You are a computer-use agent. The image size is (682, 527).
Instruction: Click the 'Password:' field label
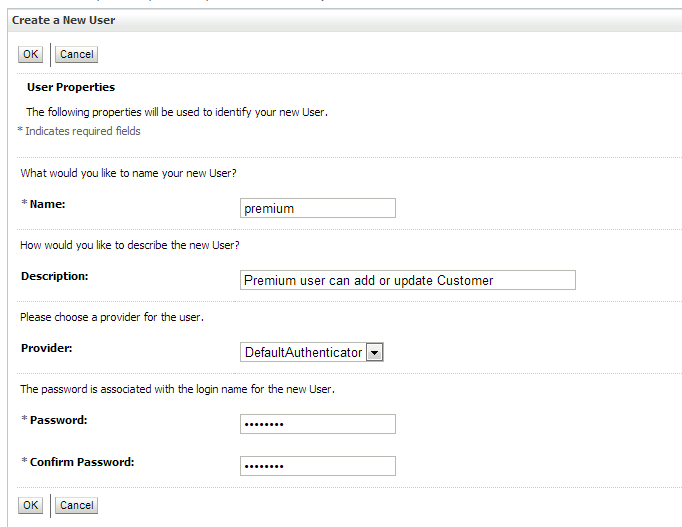(58, 420)
